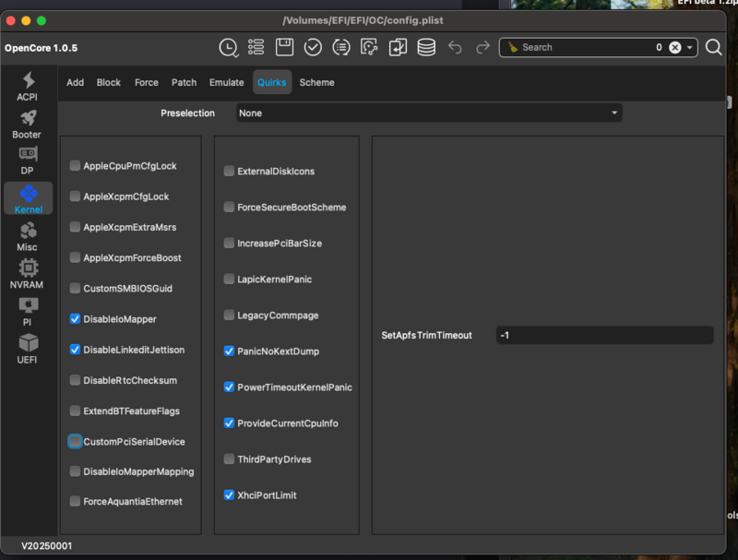This screenshot has height=560, width=738.
Task: Open the ACPI section in the sidebar
Action: pos(28,88)
